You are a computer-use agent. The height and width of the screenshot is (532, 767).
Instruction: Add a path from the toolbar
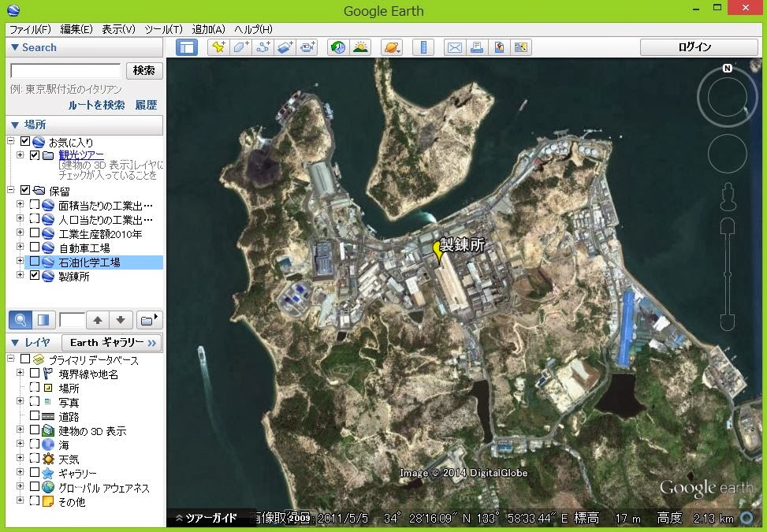coord(263,47)
